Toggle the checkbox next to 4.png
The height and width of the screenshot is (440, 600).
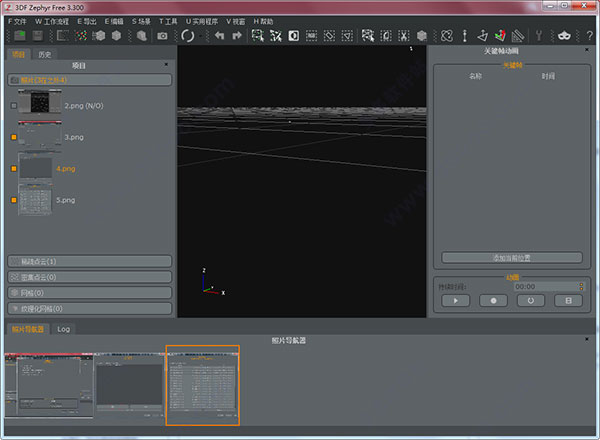coord(14,168)
